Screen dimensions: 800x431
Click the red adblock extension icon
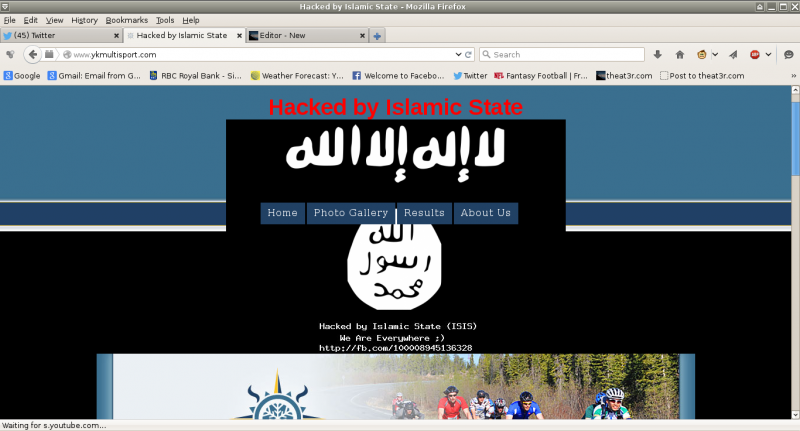point(755,55)
